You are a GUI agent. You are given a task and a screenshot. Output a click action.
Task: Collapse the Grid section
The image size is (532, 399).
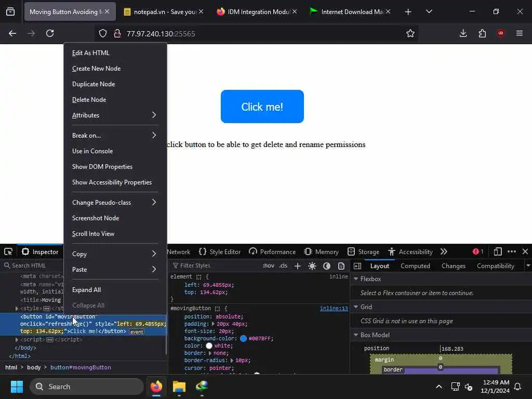pyautogui.click(x=356, y=307)
